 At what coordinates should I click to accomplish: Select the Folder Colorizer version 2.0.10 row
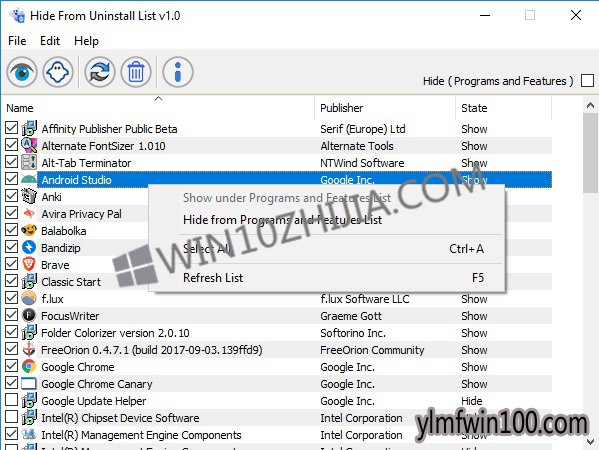[277, 333]
